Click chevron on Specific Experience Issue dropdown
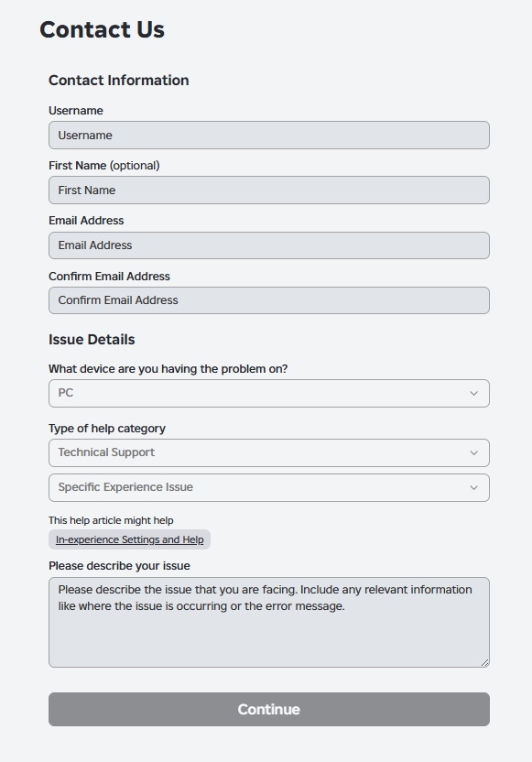Image resolution: width=532 pixels, height=762 pixels. click(473, 488)
